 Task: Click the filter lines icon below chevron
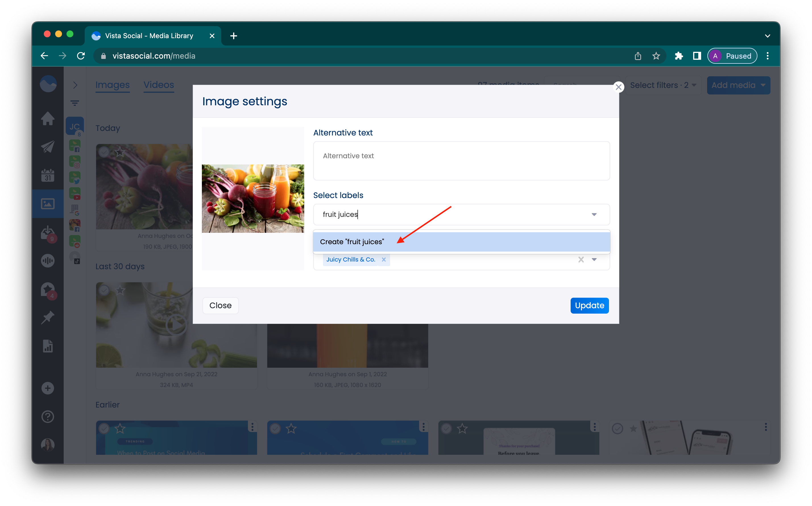[x=75, y=103]
